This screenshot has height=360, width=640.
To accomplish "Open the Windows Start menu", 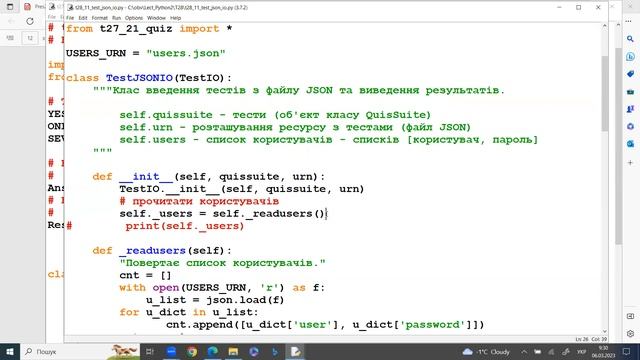I will (10, 351).
